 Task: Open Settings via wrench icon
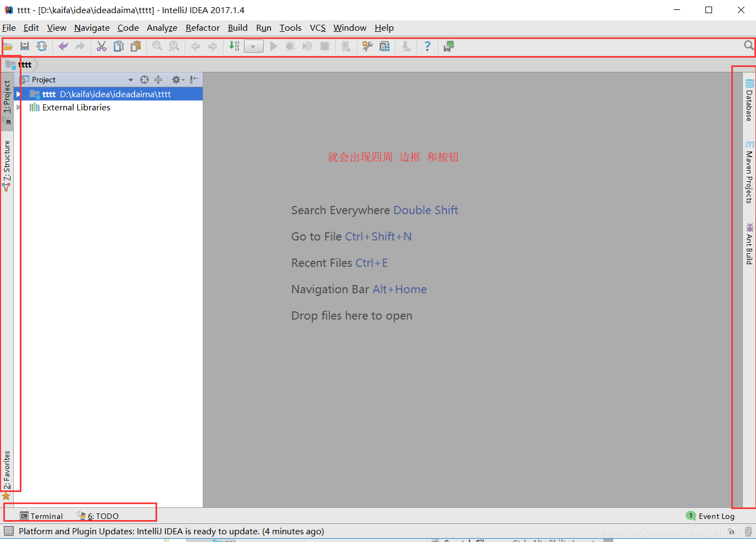368,47
